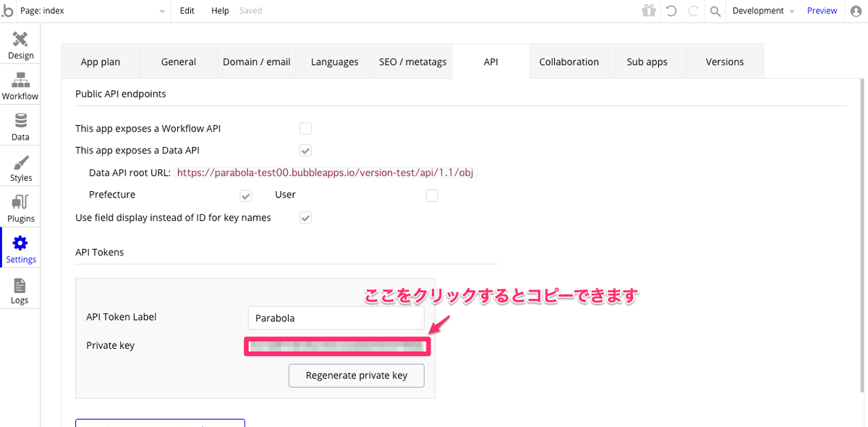Switch to the Sub apps tab
868x427 pixels.
(647, 62)
